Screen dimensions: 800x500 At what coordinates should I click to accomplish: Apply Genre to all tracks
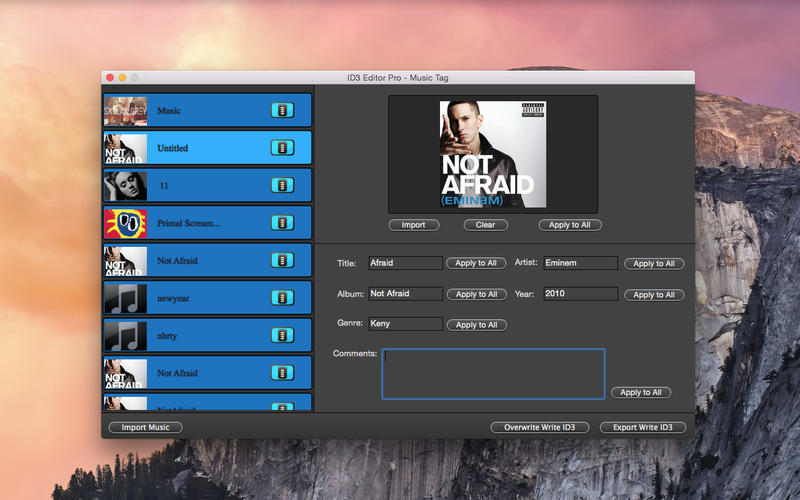476,325
